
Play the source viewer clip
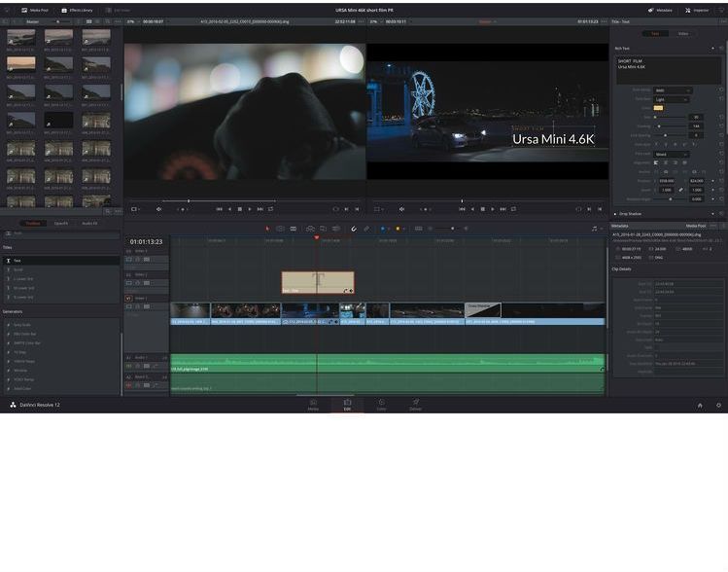click(x=250, y=209)
